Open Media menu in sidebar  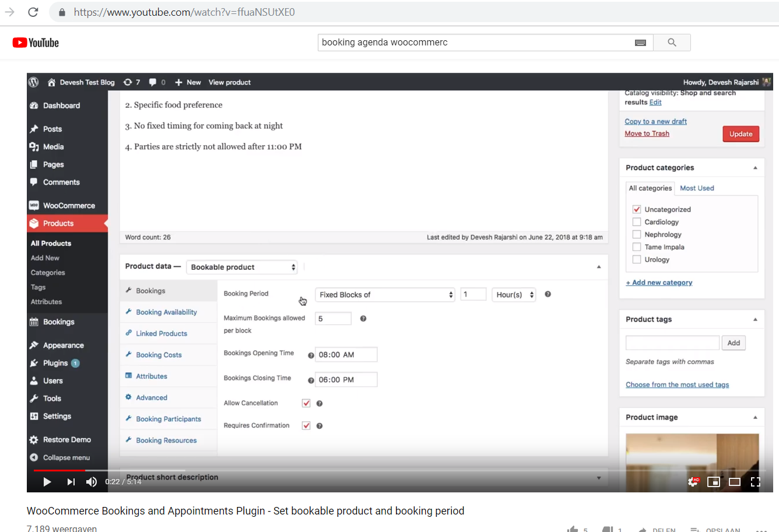[x=53, y=147]
